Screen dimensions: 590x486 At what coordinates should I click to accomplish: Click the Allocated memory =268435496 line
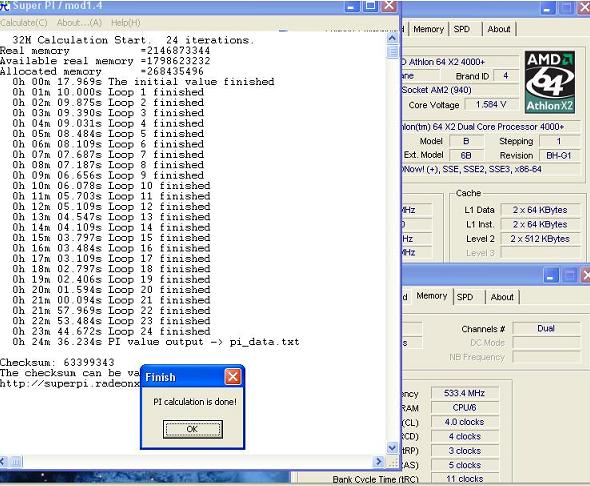(x=102, y=71)
